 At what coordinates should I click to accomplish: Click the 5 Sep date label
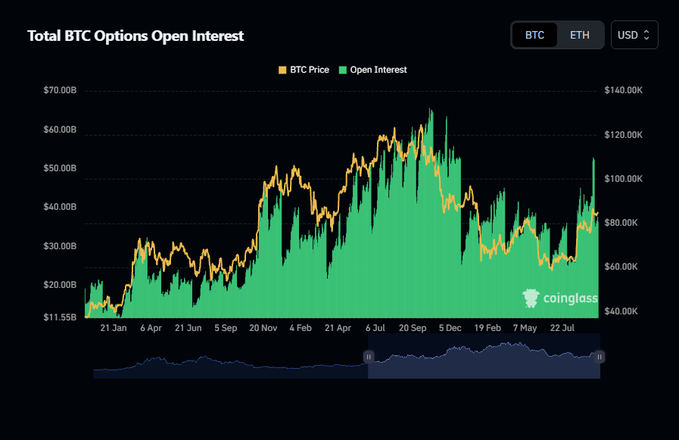coord(226,328)
